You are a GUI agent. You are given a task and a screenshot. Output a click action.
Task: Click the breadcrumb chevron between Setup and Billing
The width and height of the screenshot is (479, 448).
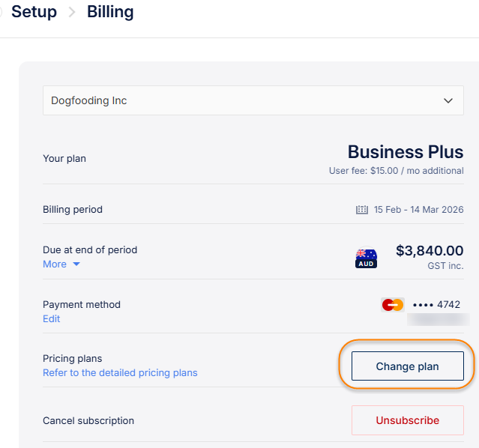click(72, 13)
